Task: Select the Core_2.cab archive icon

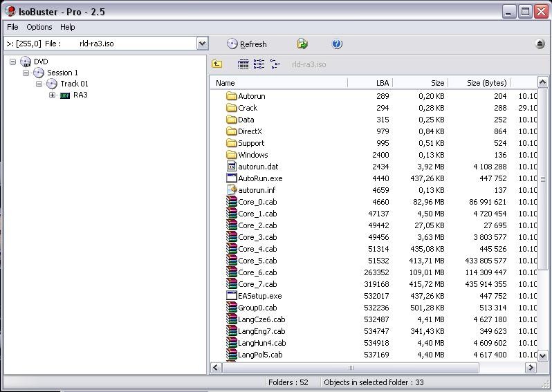Action: click(x=231, y=225)
